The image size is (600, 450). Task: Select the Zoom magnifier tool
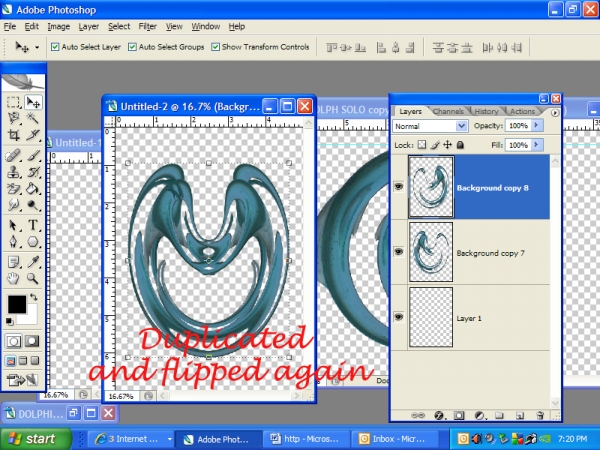coord(33,278)
